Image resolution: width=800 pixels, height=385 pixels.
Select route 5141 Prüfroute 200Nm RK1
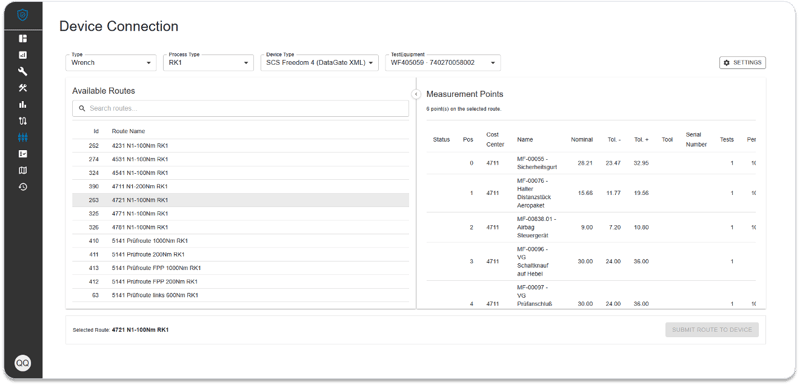(x=240, y=254)
